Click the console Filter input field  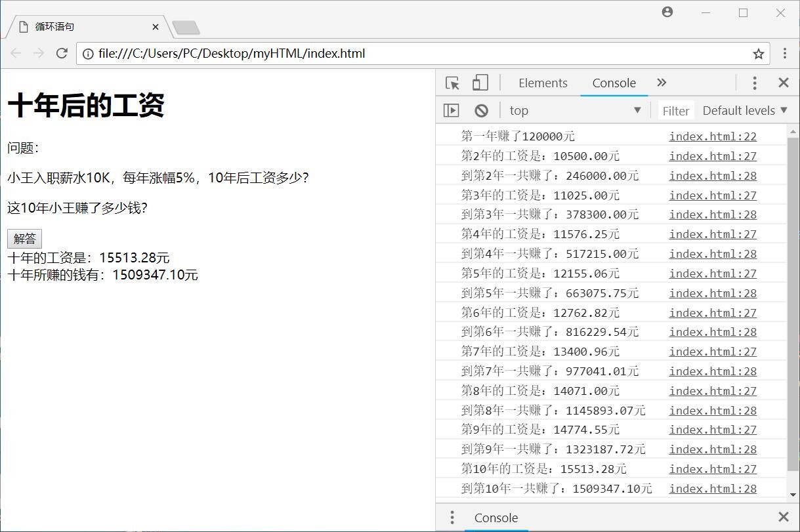click(675, 111)
